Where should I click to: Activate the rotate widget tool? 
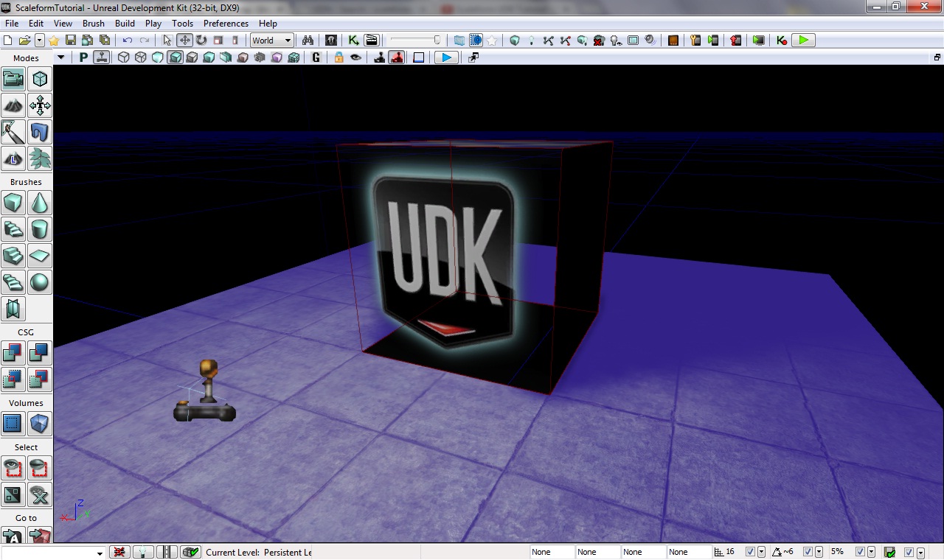point(201,41)
